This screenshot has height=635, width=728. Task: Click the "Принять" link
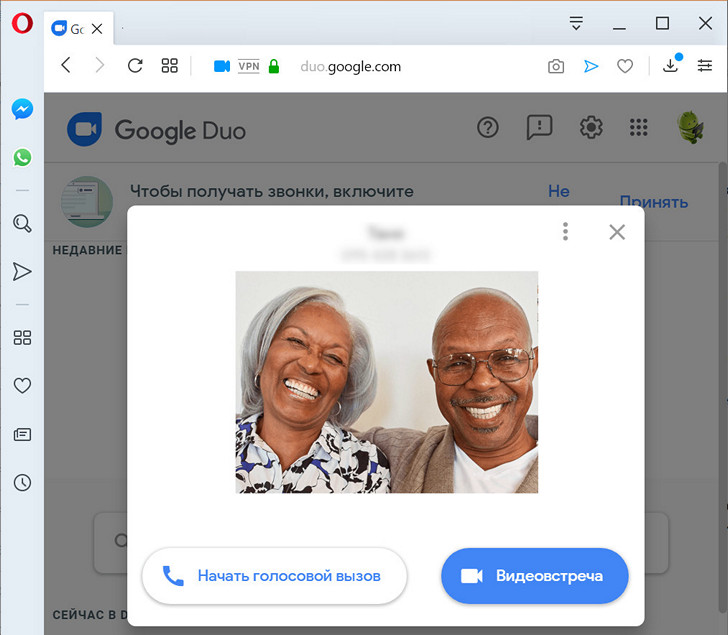654,201
